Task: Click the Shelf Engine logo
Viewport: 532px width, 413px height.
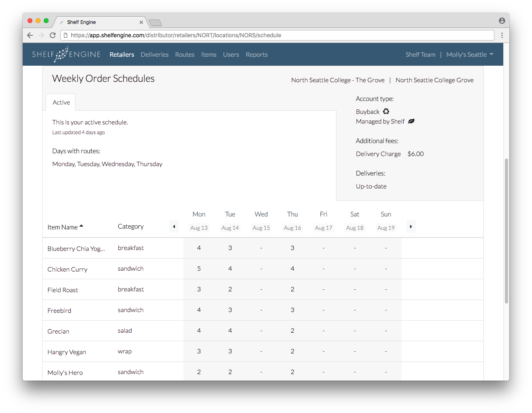Action: point(66,54)
